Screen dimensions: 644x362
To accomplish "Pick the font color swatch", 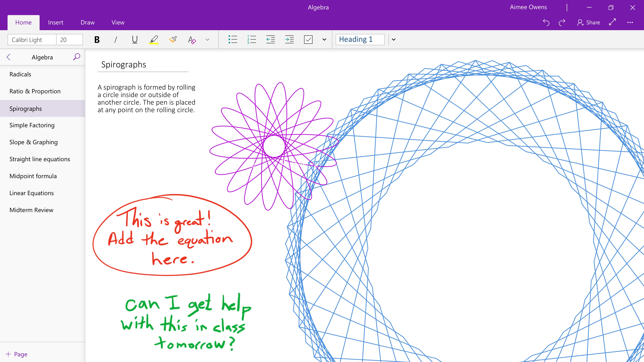I will (x=192, y=39).
